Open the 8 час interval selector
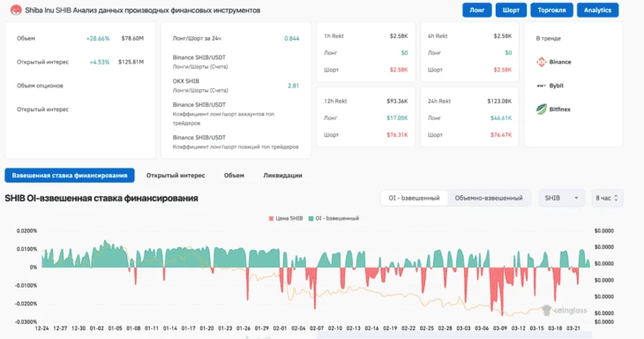Image resolution: width=644 pixels, height=339 pixels. point(607,198)
